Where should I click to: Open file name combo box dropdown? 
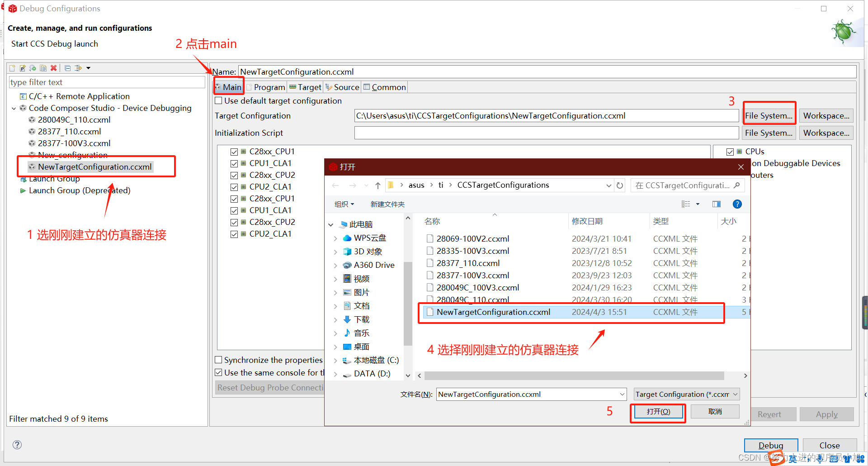coord(622,395)
